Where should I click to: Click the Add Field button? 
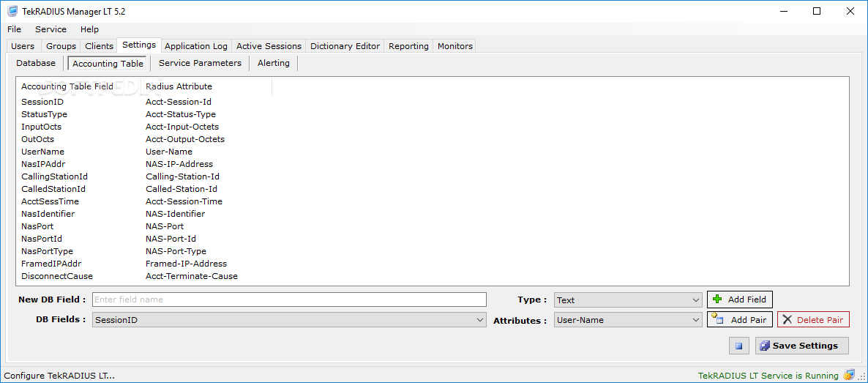point(740,300)
